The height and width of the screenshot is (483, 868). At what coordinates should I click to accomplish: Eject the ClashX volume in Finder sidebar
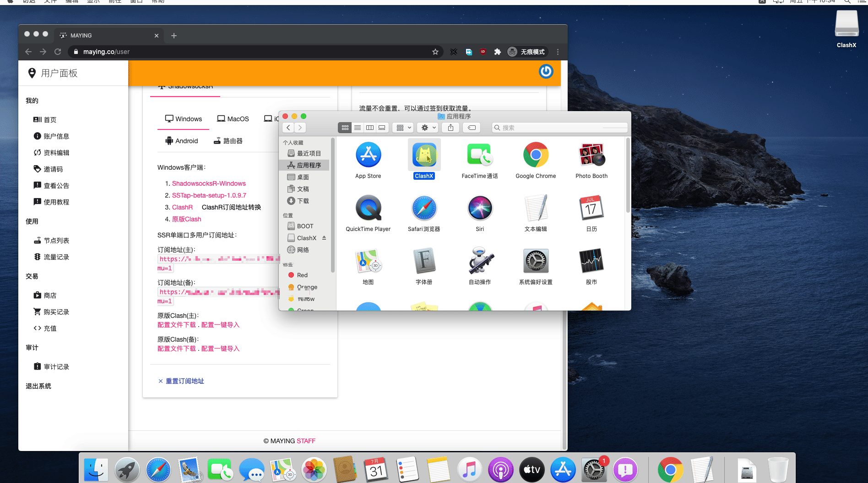click(x=324, y=238)
